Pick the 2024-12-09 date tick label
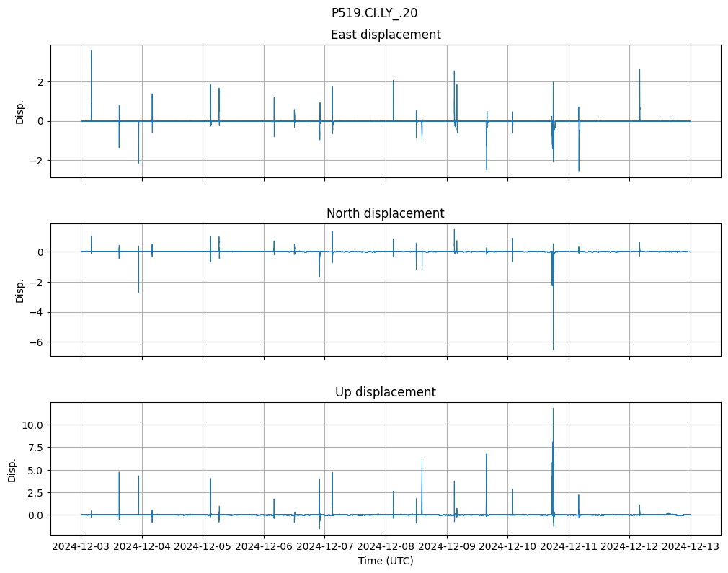Image resolution: width=728 pixels, height=573 pixels. pos(447,548)
